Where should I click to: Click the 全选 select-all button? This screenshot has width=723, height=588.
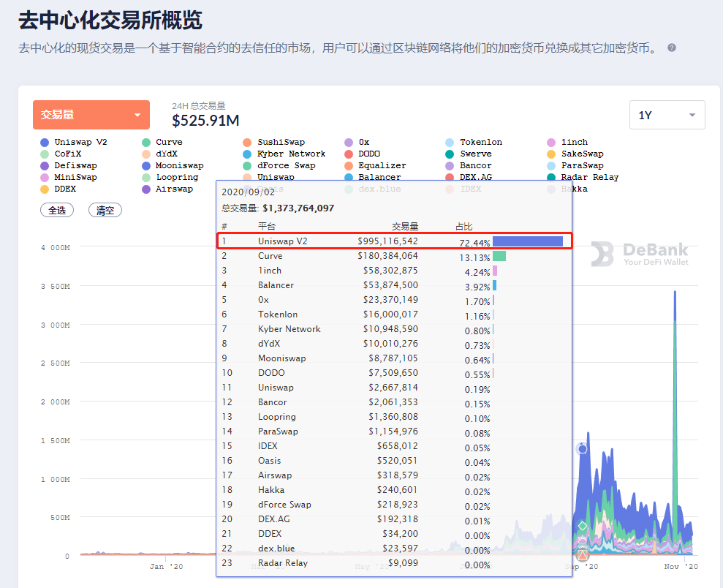tap(57, 211)
